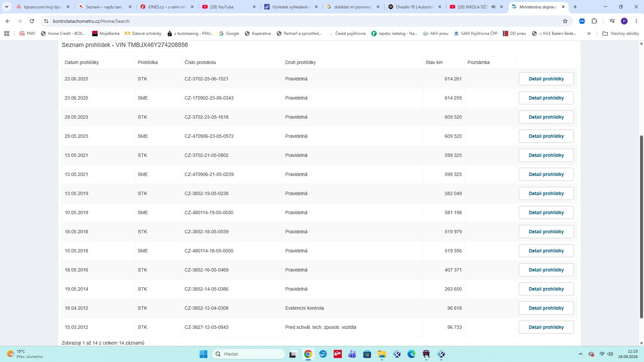Show hidden system tray icons chevron
644x362 pixels.
(x=581, y=354)
